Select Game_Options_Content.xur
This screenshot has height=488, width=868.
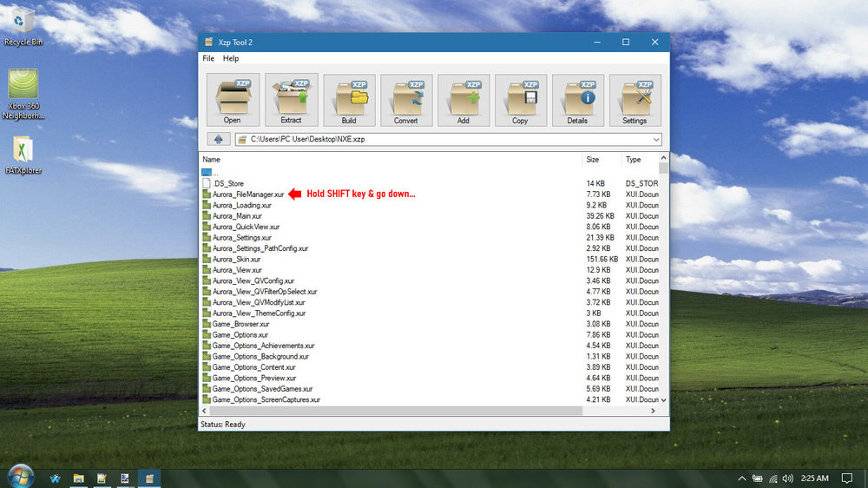pyautogui.click(x=253, y=367)
